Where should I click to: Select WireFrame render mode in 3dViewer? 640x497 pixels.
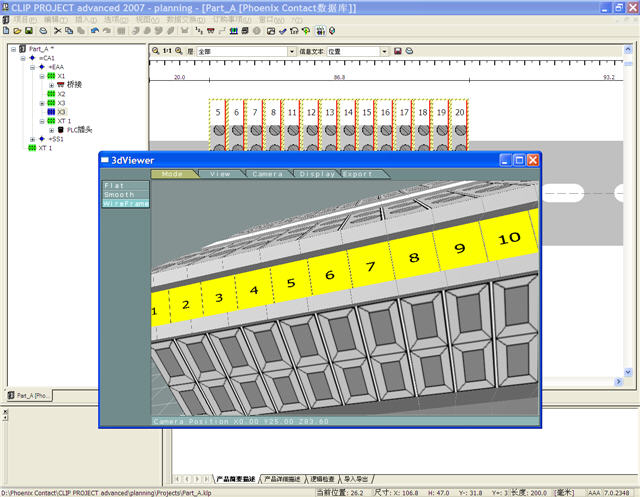126,203
